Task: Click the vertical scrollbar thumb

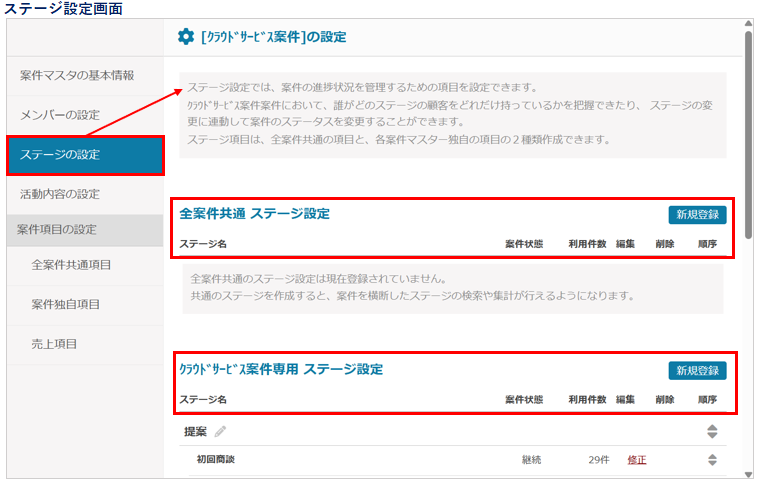Action: [x=748, y=134]
